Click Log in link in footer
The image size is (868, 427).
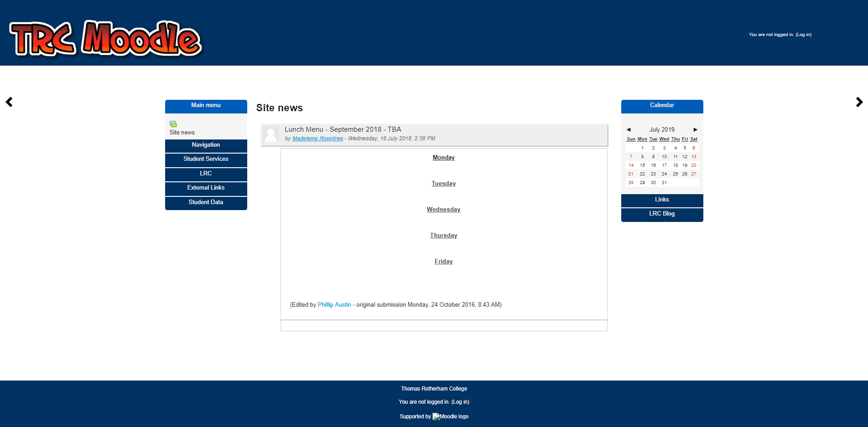point(460,402)
